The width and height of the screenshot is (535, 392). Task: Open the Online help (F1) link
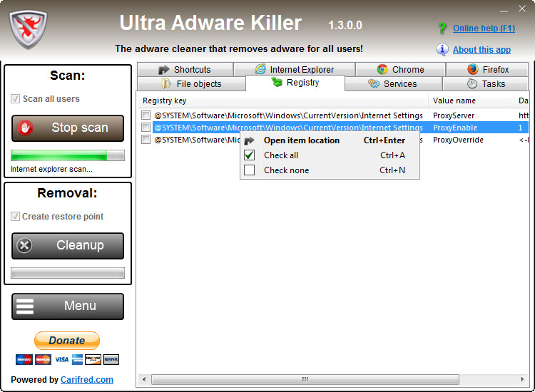484,29
